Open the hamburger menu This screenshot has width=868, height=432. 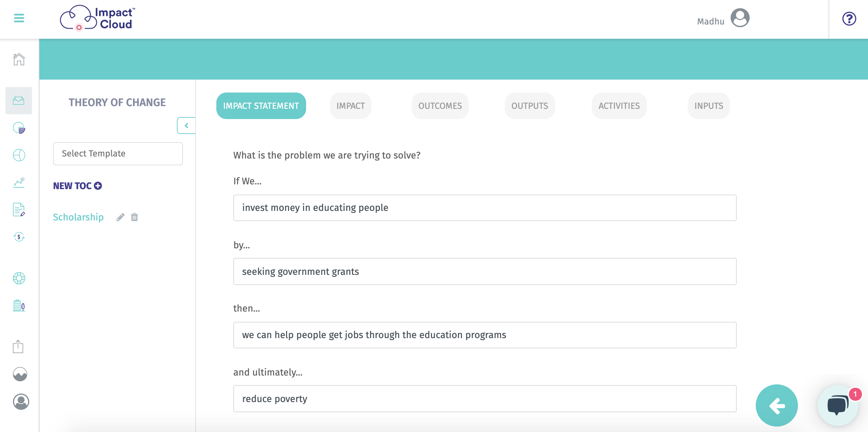(x=19, y=18)
